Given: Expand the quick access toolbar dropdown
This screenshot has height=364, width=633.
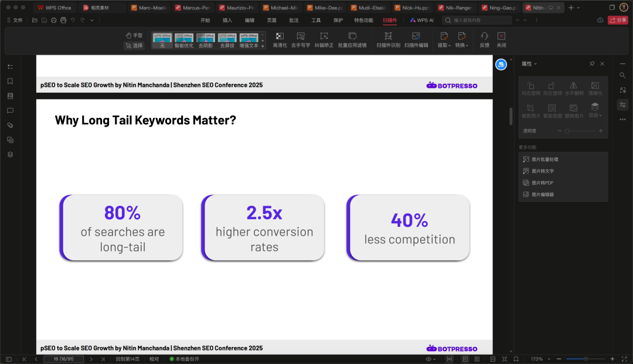Looking at the screenshot, I should pos(92,20).
